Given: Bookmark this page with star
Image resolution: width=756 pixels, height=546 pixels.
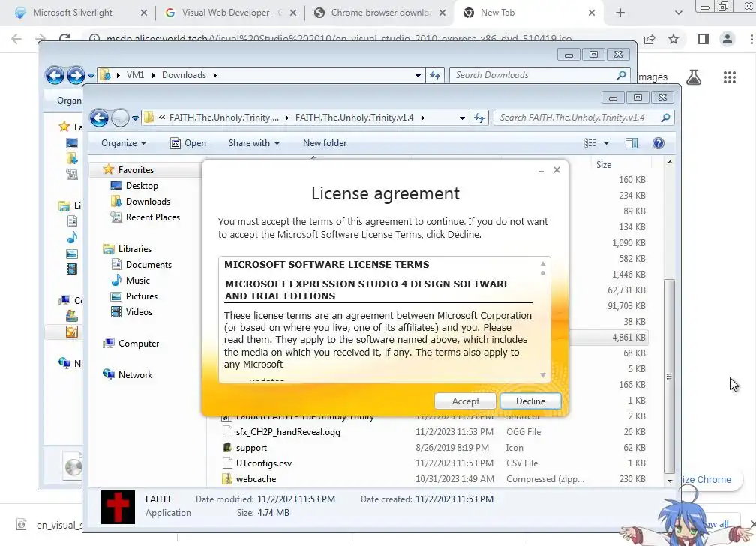Looking at the screenshot, I should click(x=673, y=39).
